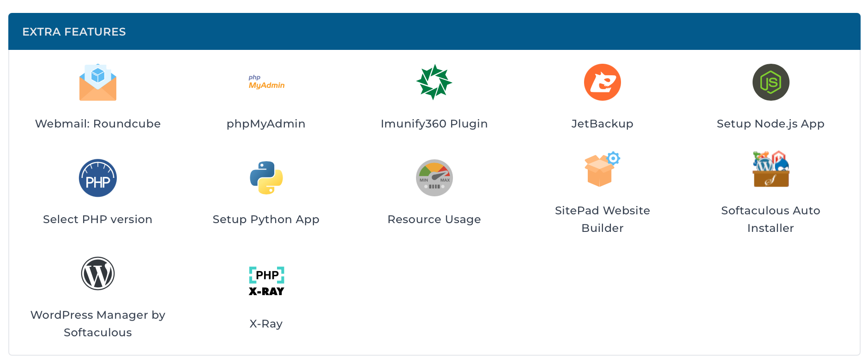868x364 pixels.
Task: Open the Setup Node.js App link
Action: (x=771, y=124)
